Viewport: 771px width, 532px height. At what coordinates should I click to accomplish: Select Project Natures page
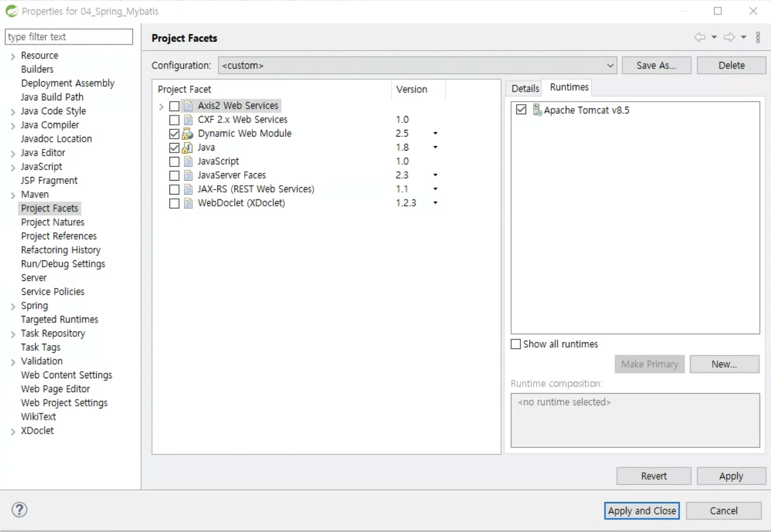point(53,222)
